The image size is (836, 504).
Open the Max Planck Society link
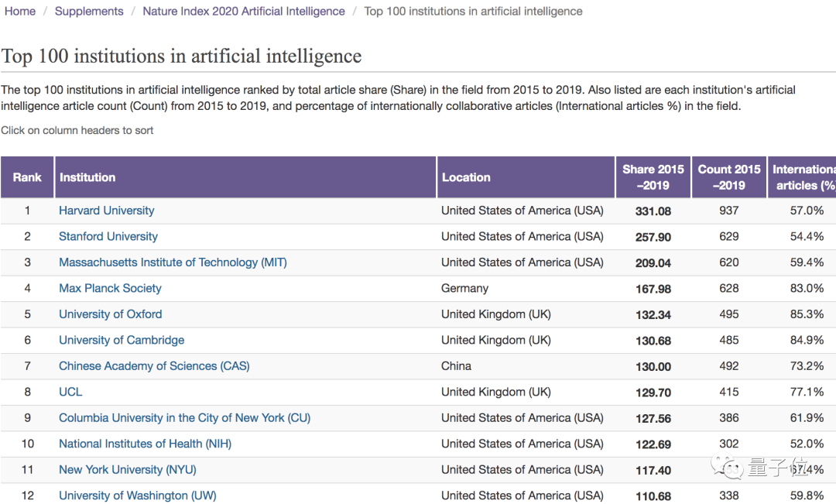(x=111, y=289)
